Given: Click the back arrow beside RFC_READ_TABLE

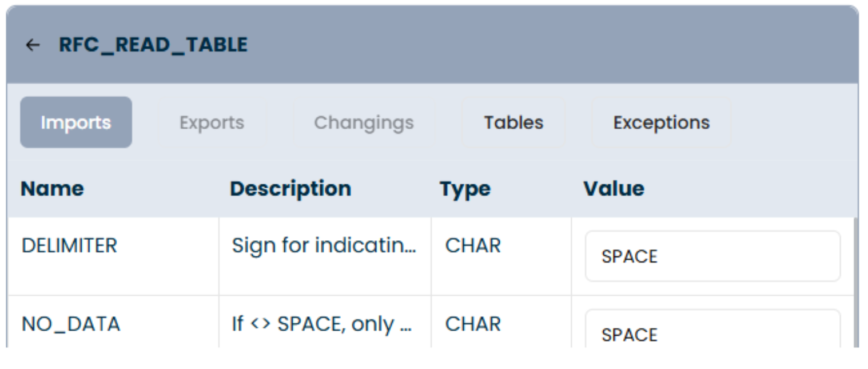Looking at the screenshot, I should click(x=33, y=45).
